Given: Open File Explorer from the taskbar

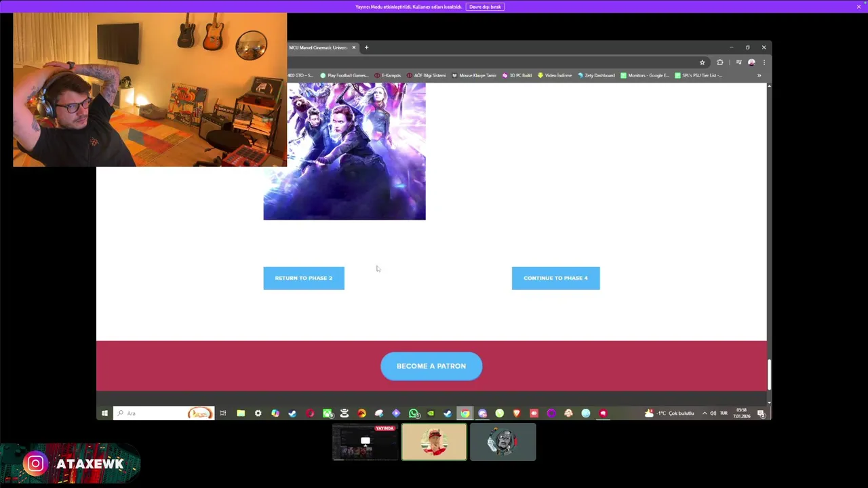Looking at the screenshot, I should tap(241, 413).
